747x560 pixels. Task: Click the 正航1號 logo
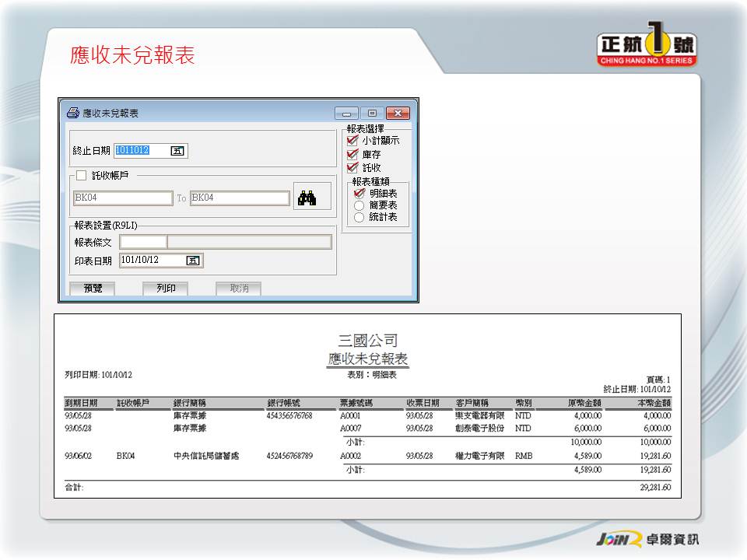[647, 47]
